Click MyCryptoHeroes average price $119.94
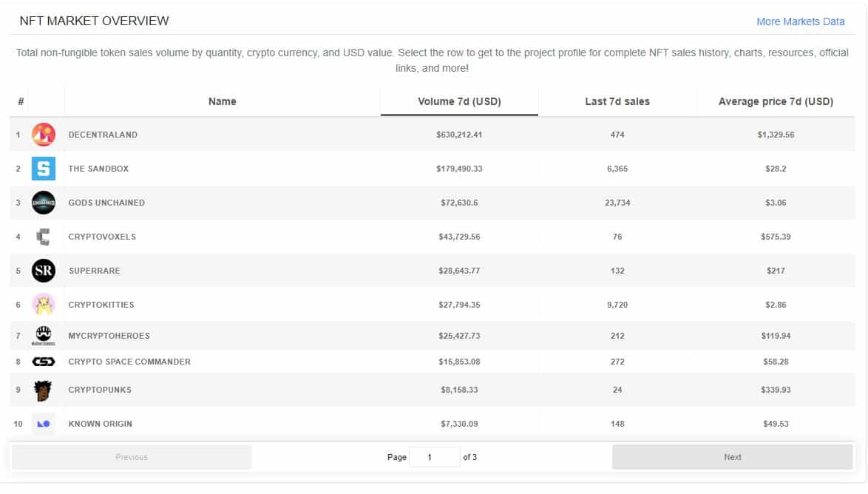This screenshot has width=868, height=494. click(776, 336)
